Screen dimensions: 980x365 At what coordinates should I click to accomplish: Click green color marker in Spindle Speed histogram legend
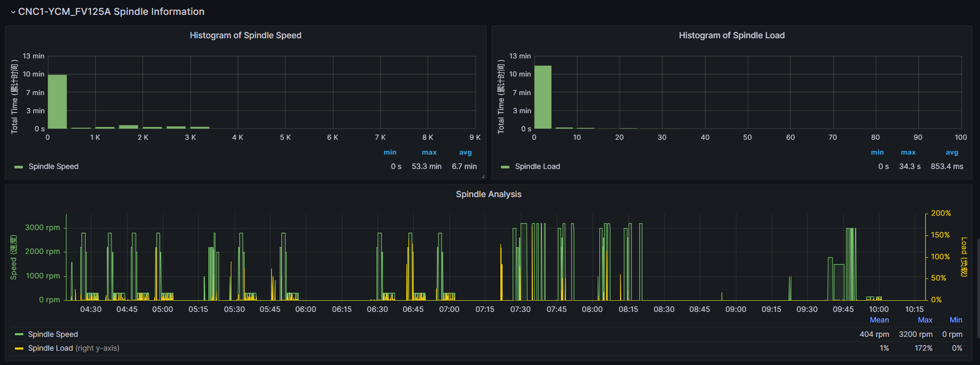[x=19, y=167]
